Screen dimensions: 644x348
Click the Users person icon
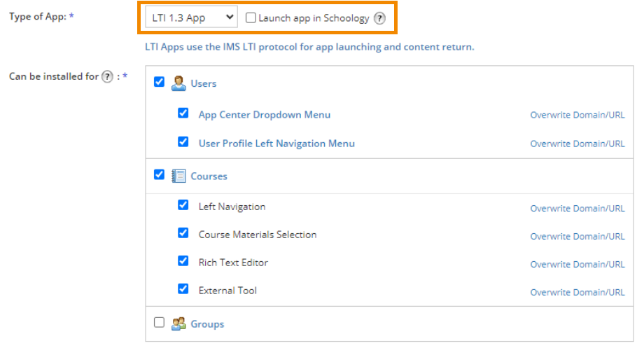178,83
